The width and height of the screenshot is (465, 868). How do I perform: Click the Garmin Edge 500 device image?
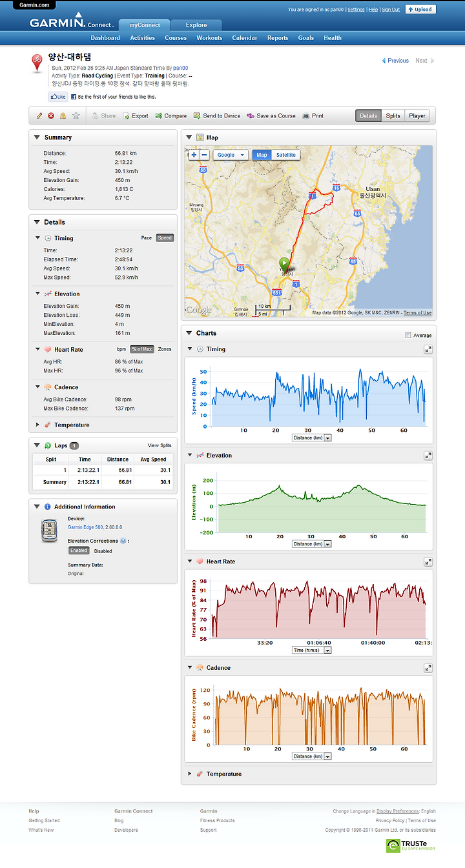coord(50,530)
